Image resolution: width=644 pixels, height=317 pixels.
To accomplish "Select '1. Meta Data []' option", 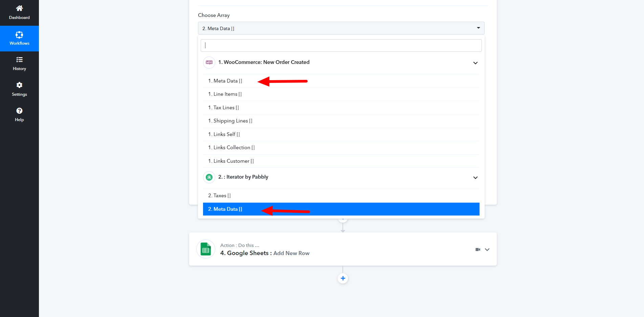I will (341, 81).
